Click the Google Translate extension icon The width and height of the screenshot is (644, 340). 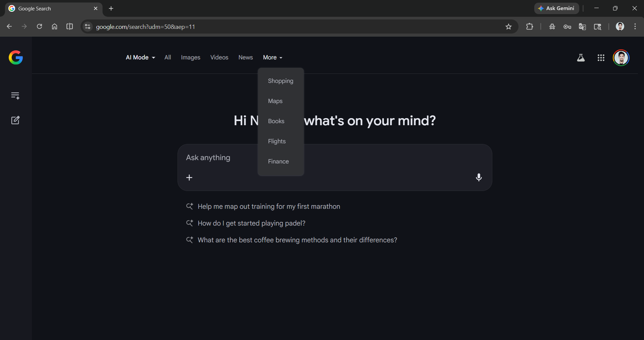[x=582, y=27]
